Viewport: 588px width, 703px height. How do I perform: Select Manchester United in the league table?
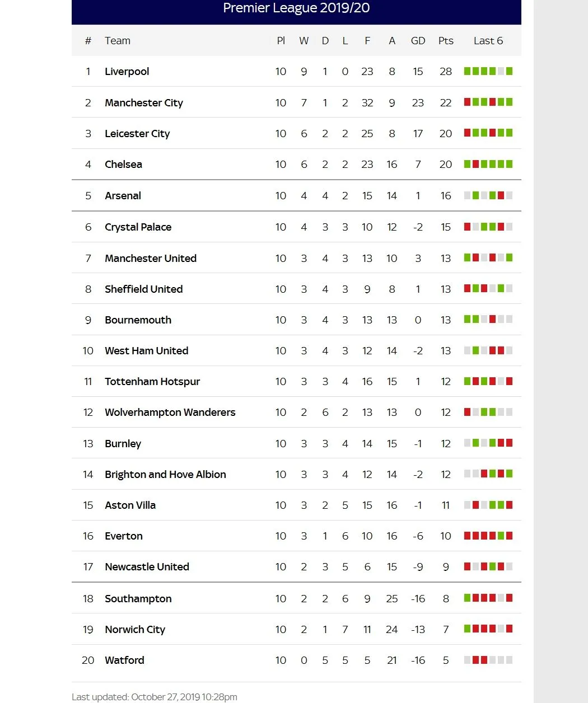pyautogui.click(x=150, y=259)
